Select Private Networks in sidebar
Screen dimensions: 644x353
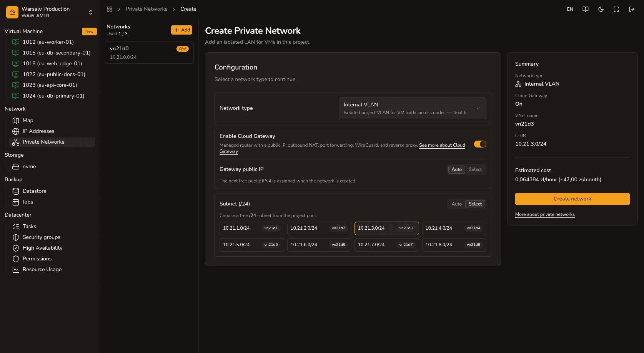tap(52, 142)
